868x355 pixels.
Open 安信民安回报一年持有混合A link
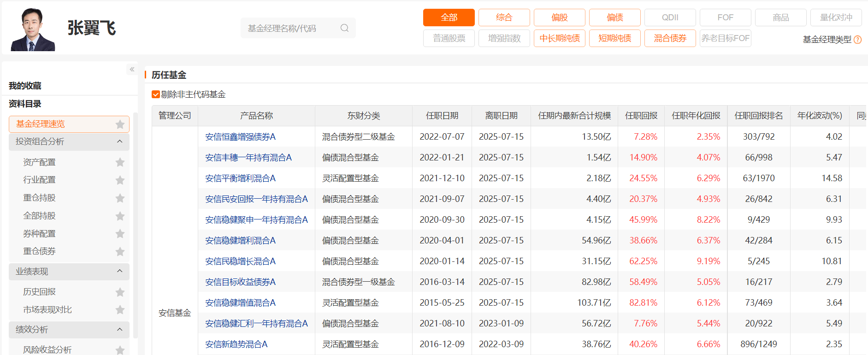coord(256,199)
